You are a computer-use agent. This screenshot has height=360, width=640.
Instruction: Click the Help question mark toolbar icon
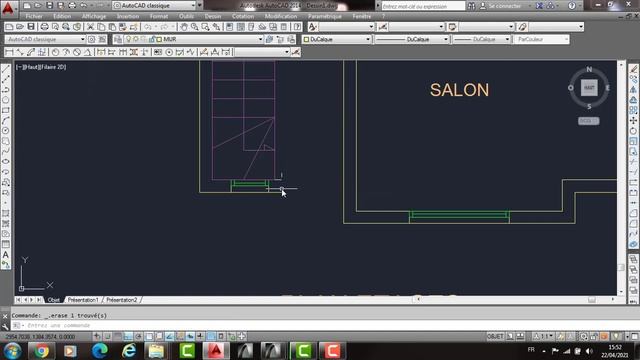tap(298, 27)
